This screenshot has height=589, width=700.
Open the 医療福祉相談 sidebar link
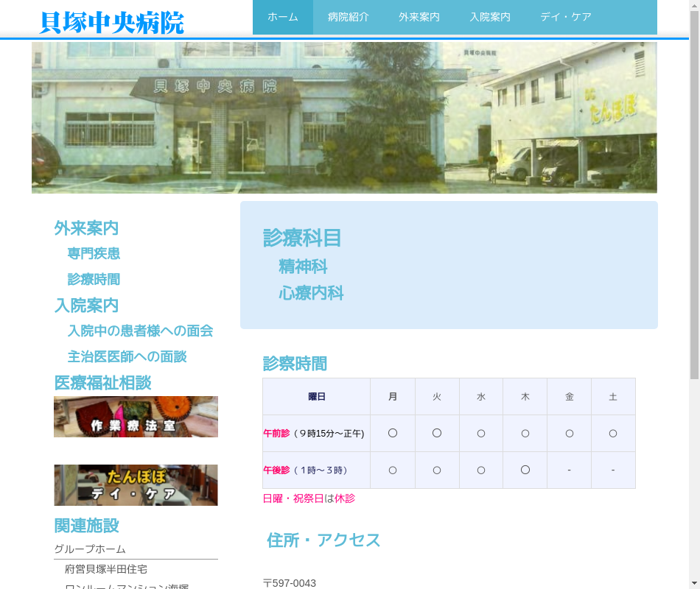coord(102,383)
